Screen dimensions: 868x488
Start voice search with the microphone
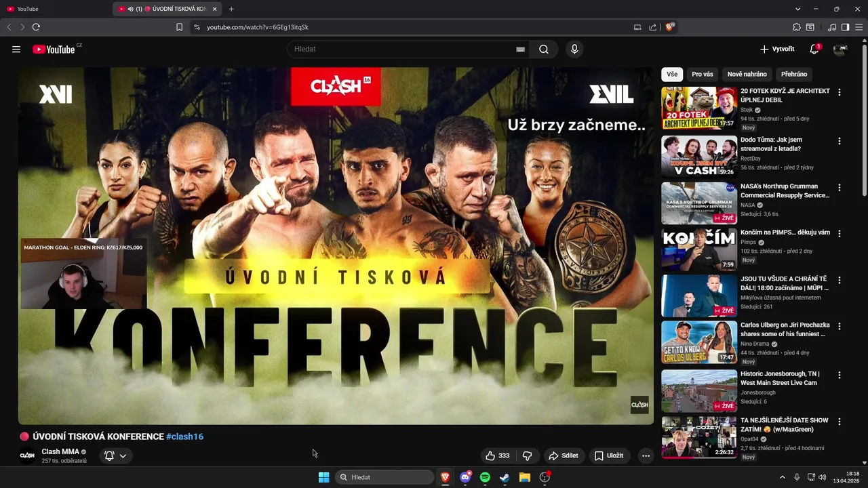[574, 49]
